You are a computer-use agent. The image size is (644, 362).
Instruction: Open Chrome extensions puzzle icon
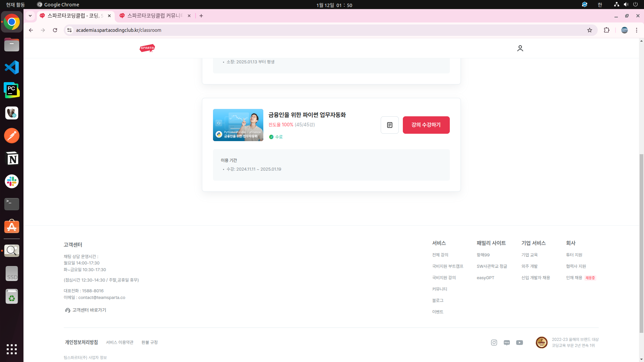(606, 30)
